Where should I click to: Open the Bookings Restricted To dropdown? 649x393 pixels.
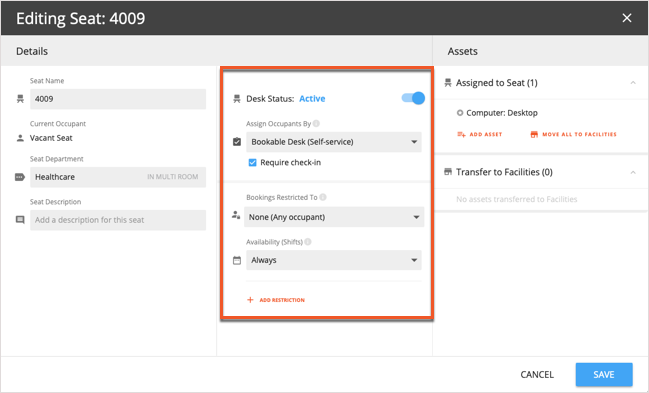coord(334,217)
